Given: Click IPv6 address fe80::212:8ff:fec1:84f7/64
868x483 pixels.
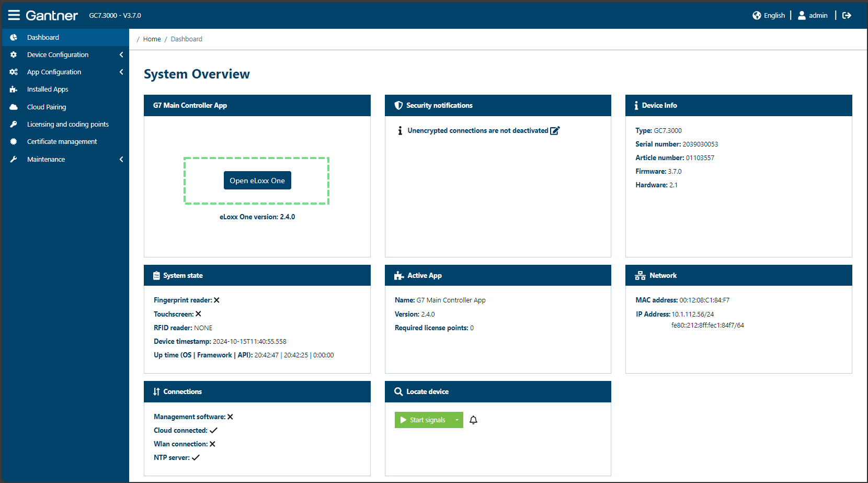Looking at the screenshot, I should 707,325.
